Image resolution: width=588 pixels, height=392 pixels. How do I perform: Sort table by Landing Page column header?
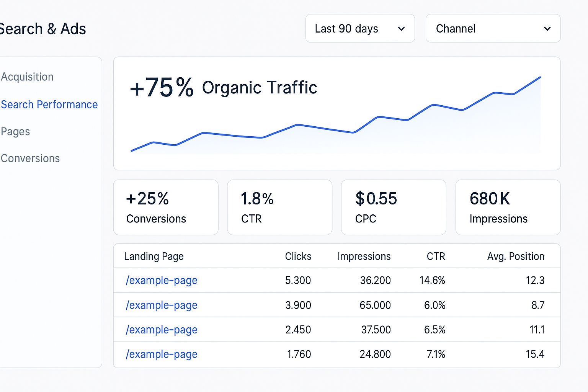[x=154, y=256]
